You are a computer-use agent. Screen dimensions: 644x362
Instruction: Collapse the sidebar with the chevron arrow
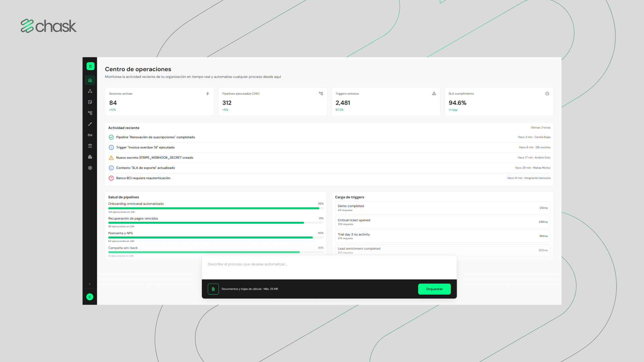90,284
